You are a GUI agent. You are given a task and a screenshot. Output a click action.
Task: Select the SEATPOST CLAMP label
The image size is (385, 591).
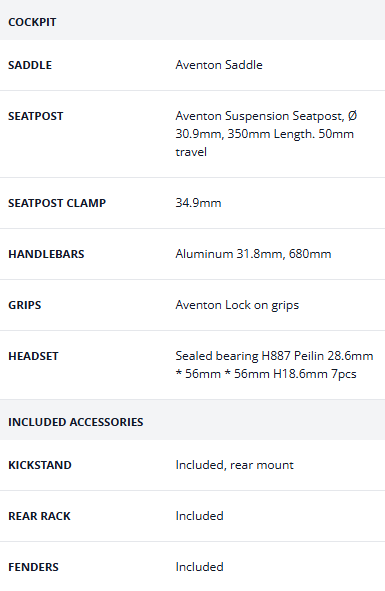(57, 203)
